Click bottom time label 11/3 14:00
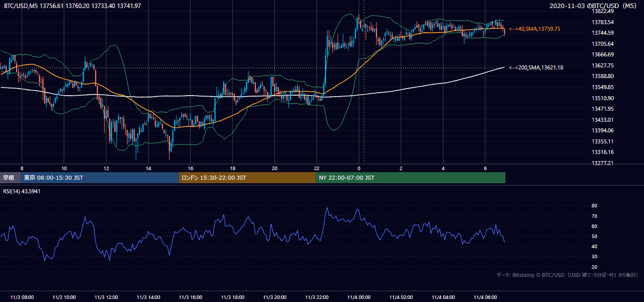Image resolution: width=644 pixels, height=302 pixels. [148, 297]
